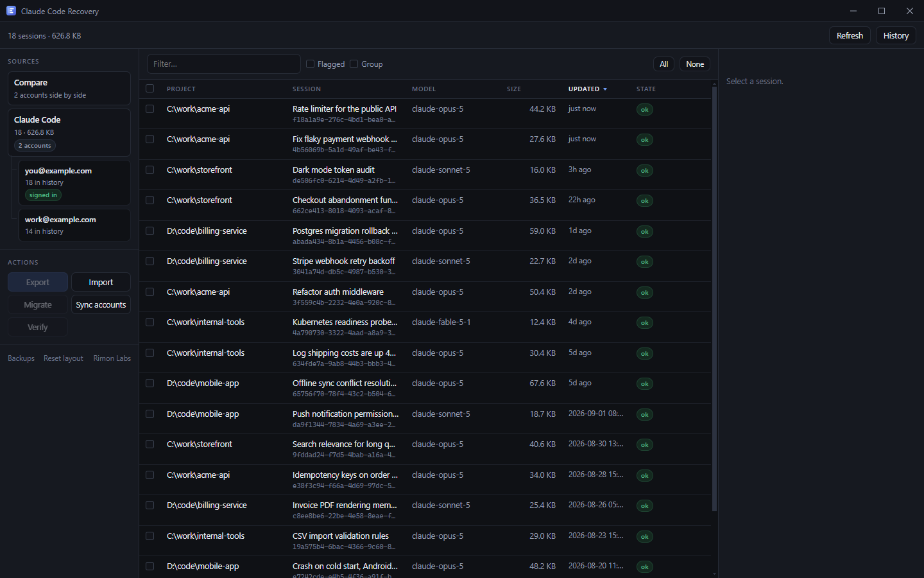Choose the you@example.com account
Image resolution: width=924 pixels, height=578 pixels.
point(74,182)
